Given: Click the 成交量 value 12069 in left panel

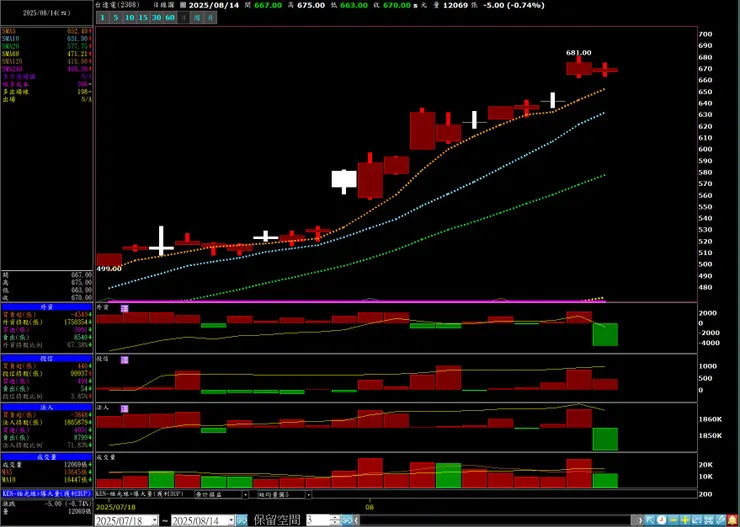Looking at the screenshot, I should 78,465.
